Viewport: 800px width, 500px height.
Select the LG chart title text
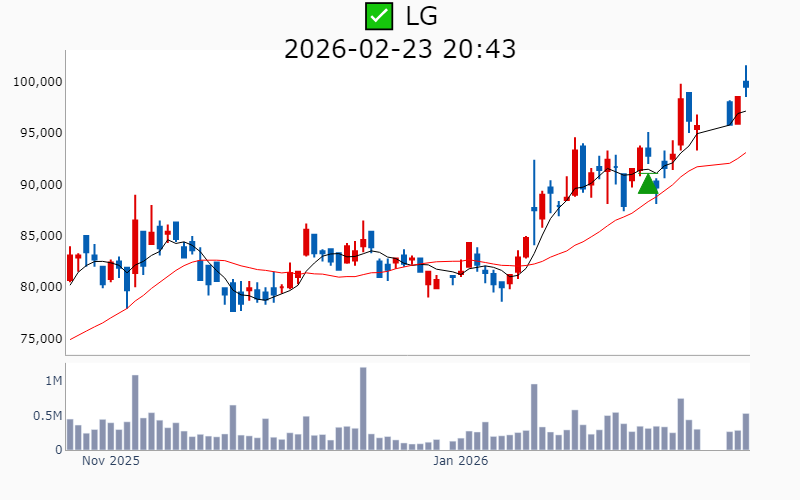[x=421, y=16]
